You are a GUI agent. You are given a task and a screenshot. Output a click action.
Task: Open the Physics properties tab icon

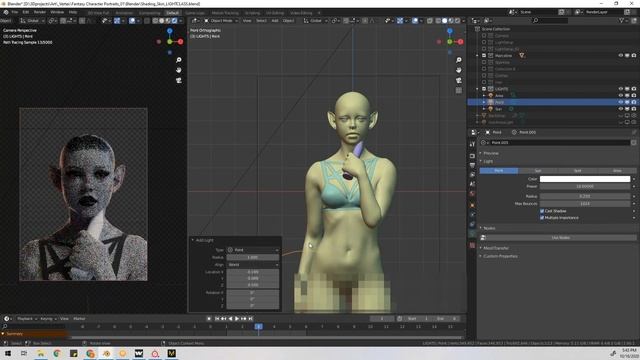tap(472, 215)
